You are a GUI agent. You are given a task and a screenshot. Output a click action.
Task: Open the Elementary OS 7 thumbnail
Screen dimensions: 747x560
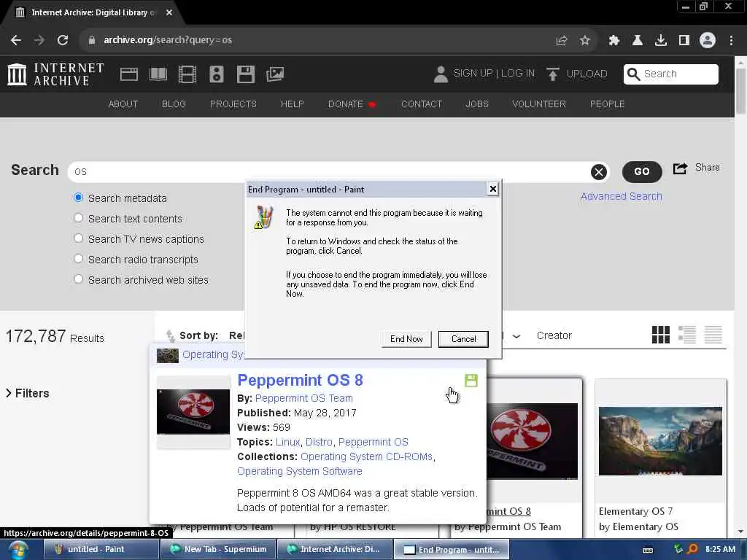point(660,441)
